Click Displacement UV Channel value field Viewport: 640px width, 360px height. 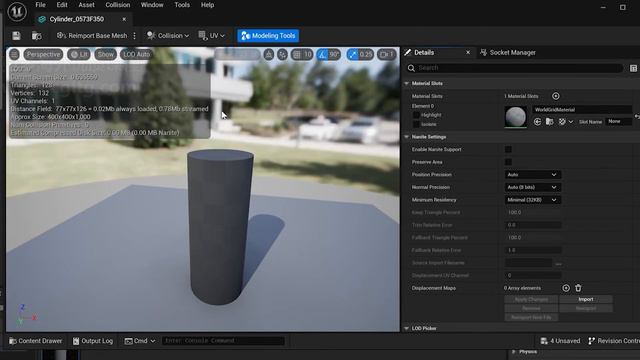[x=533, y=276]
